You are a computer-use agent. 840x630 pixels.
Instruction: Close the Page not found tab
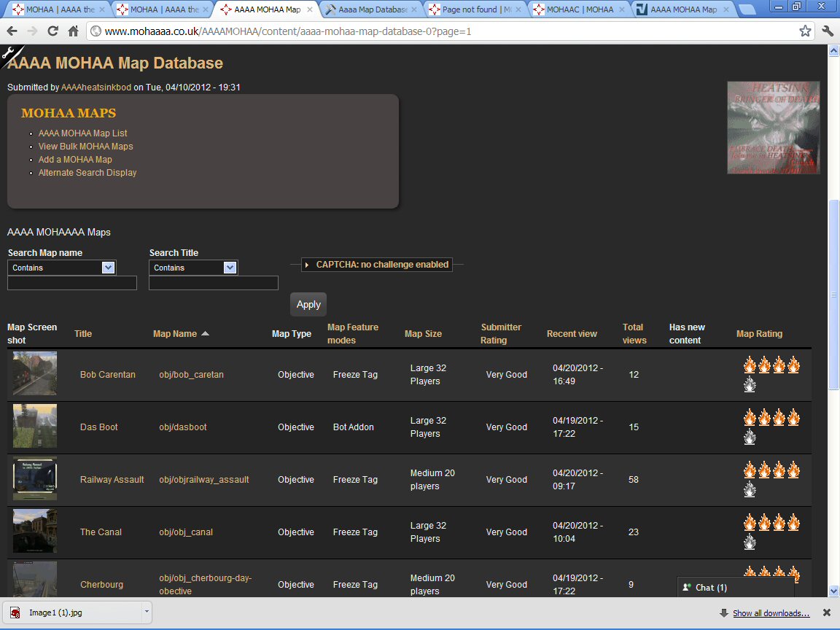(x=518, y=9)
